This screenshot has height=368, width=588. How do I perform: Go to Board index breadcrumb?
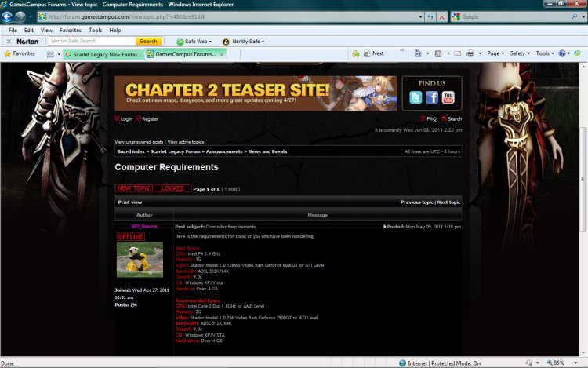pos(130,151)
